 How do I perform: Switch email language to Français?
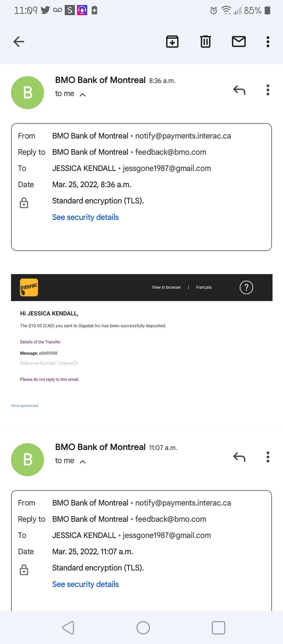click(x=204, y=287)
